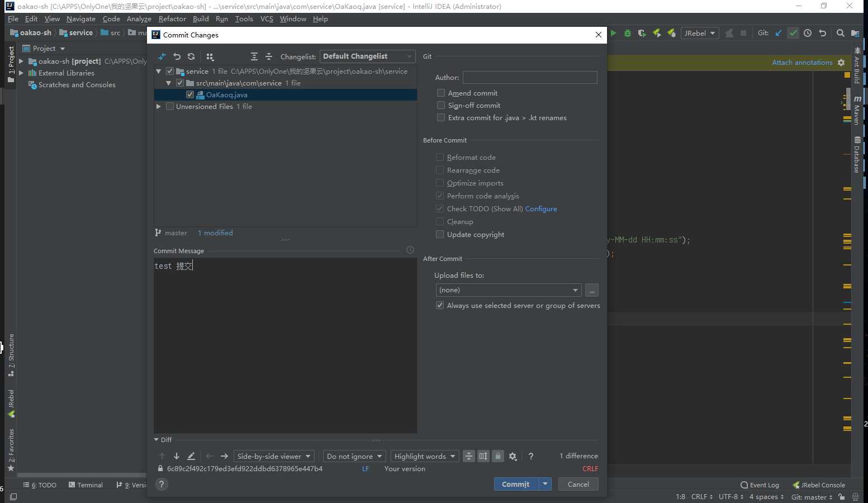Viewport: 868px width, 503px height.
Task: Open the Upload files to dropdown
Action: tap(509, 290)
